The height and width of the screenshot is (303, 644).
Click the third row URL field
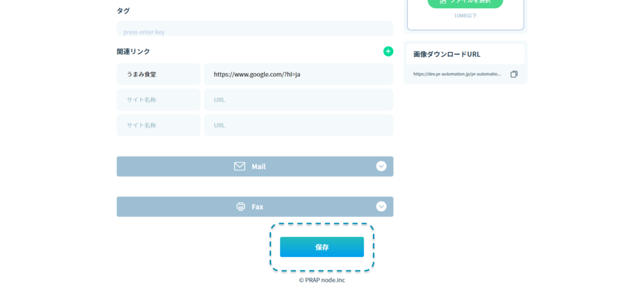[298, 125]
